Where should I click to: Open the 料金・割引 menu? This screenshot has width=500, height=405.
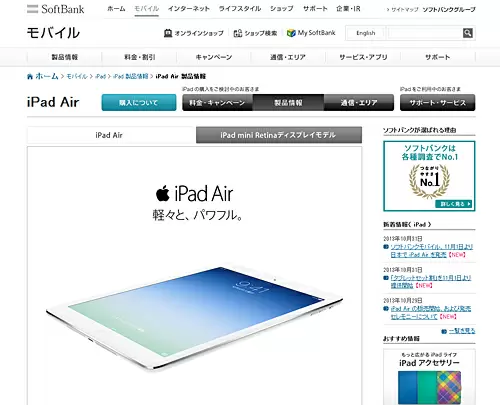[140, 57]
